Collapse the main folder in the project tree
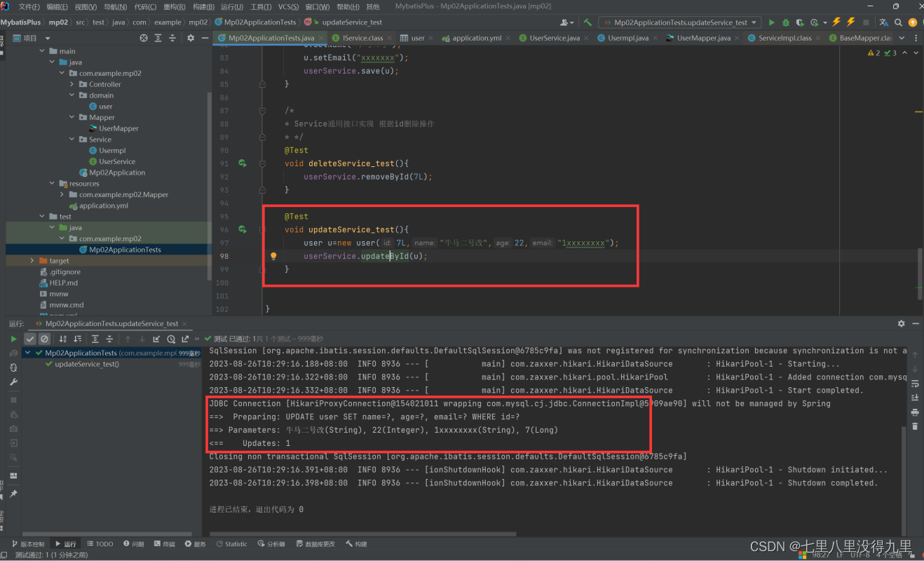 (43, 51)
